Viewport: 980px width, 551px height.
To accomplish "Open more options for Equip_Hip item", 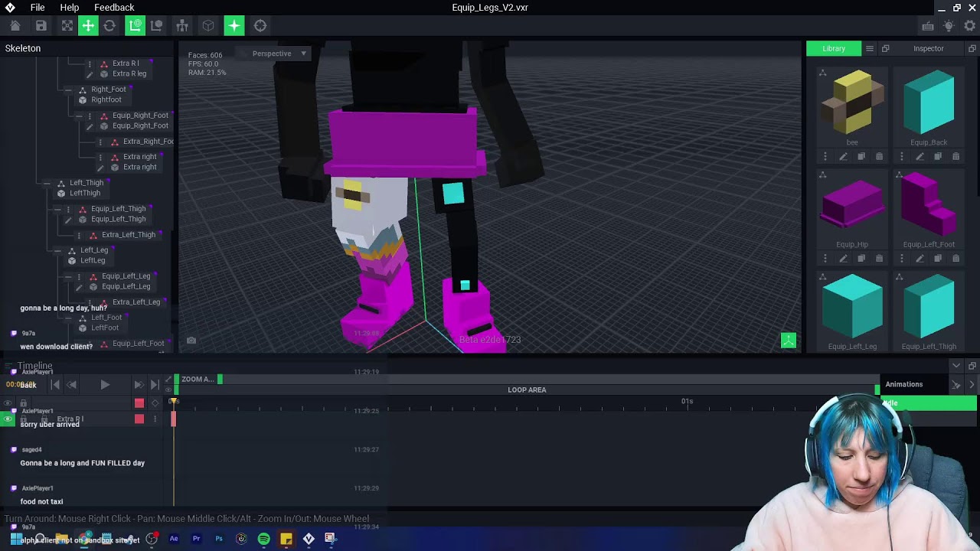I will click(x=825, y=259).
